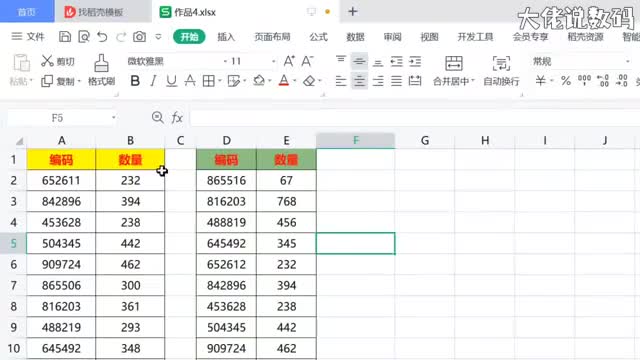Open the 视图 ribbon tab
This screenshot has height=360, width=640.
(x=429, y=37)
